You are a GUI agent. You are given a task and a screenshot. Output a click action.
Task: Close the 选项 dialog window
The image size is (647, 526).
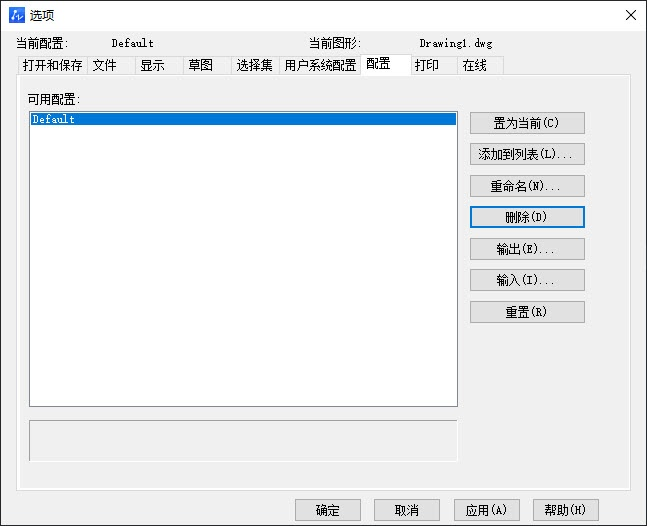point(630,15)
